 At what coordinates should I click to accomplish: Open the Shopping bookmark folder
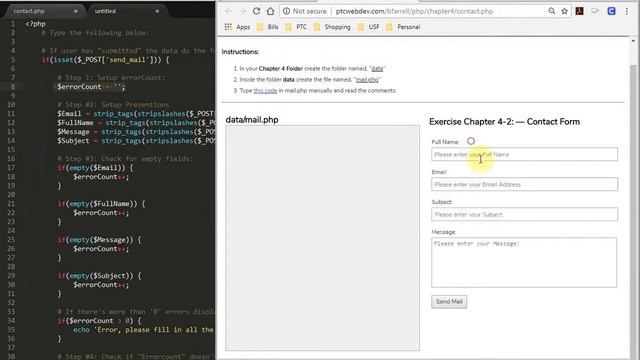[332, 27]
